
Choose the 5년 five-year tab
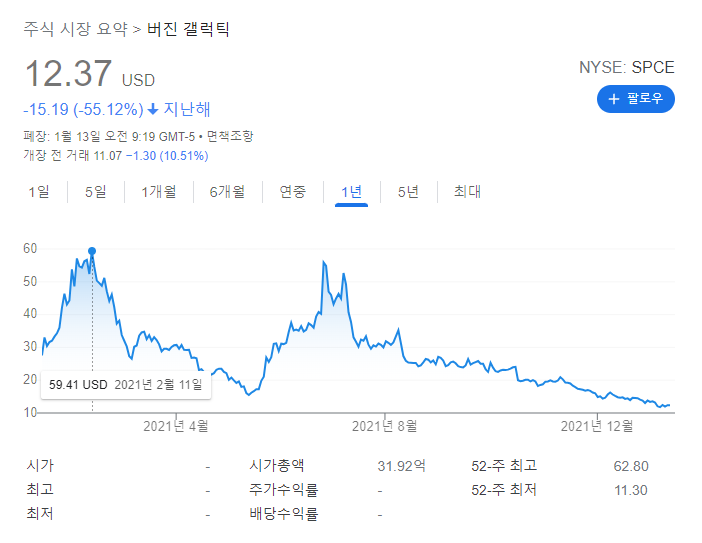(408, 192)
